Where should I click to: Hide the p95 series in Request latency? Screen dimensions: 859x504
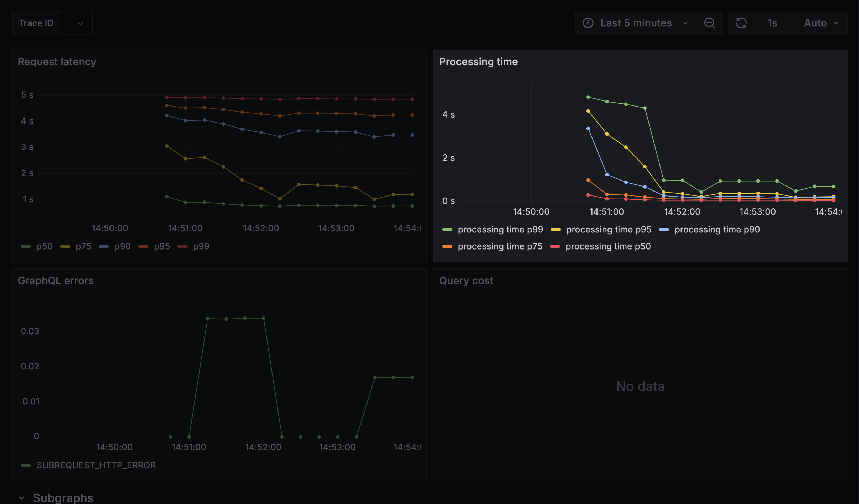click(x=162, y=246)
